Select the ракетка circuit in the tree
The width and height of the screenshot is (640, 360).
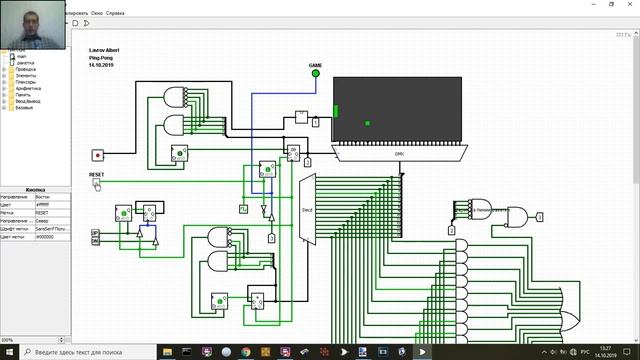(25, 63)
